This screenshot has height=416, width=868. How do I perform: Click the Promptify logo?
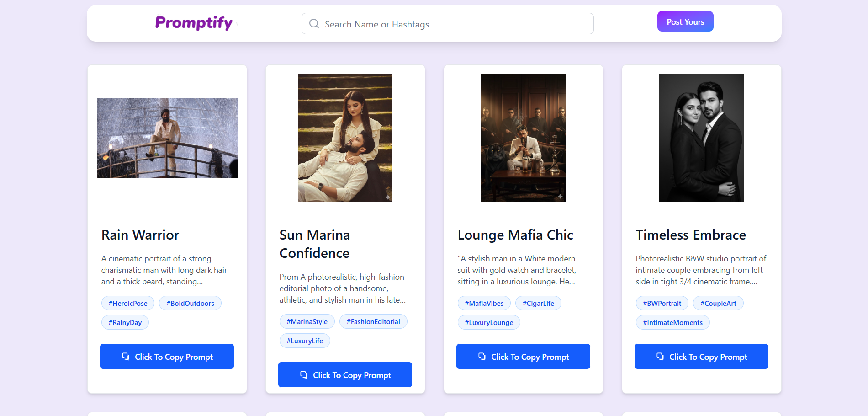click(194, 23)
